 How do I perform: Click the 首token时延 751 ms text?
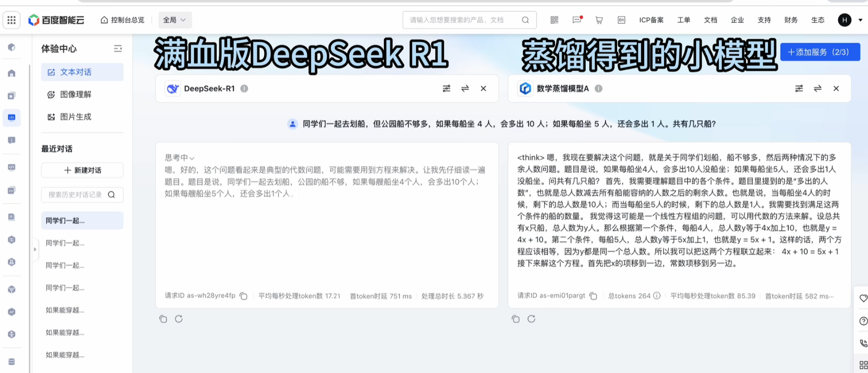[x=381, y=296]
